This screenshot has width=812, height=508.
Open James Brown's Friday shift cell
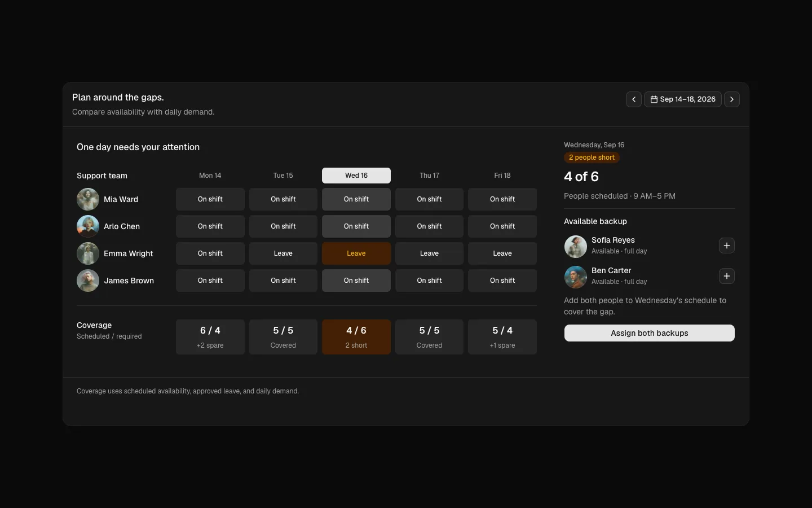[x=502, y=281]
